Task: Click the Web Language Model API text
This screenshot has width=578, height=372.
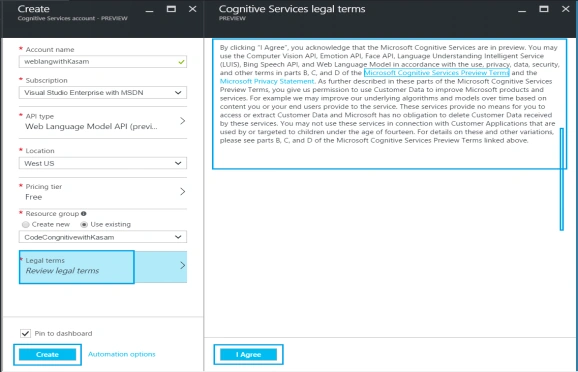Action: click(91, 126)
